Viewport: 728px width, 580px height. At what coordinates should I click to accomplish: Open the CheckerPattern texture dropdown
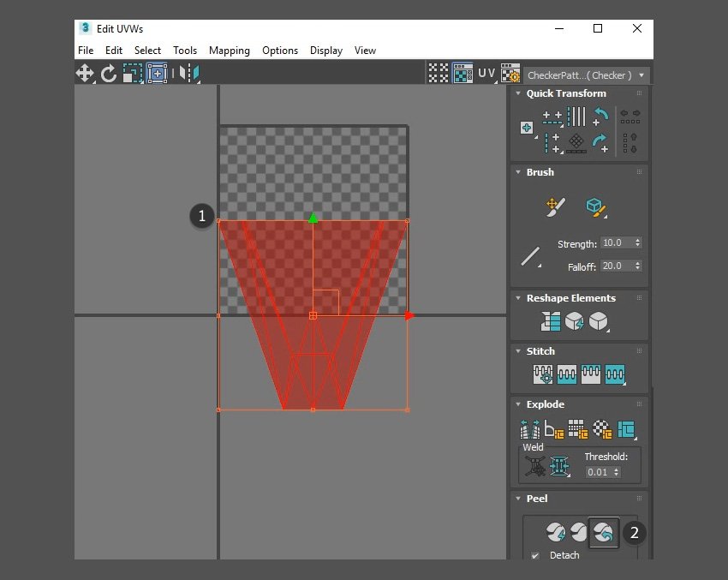click(587, 75)
